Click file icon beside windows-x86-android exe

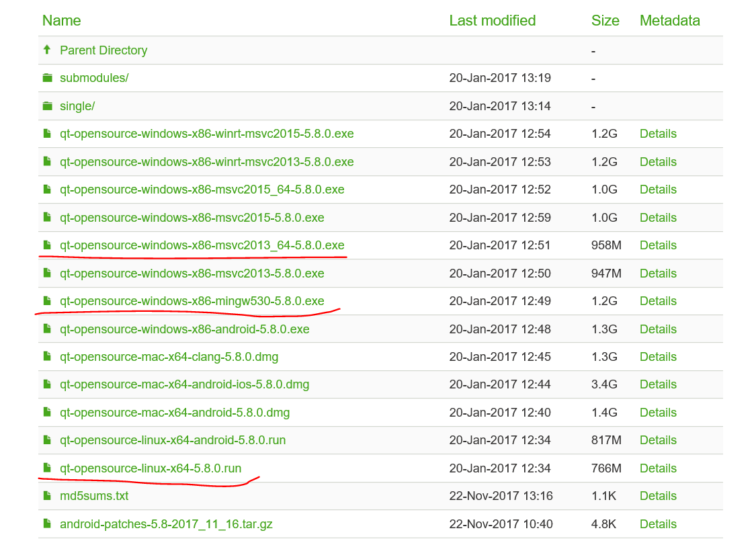(47, 329)
